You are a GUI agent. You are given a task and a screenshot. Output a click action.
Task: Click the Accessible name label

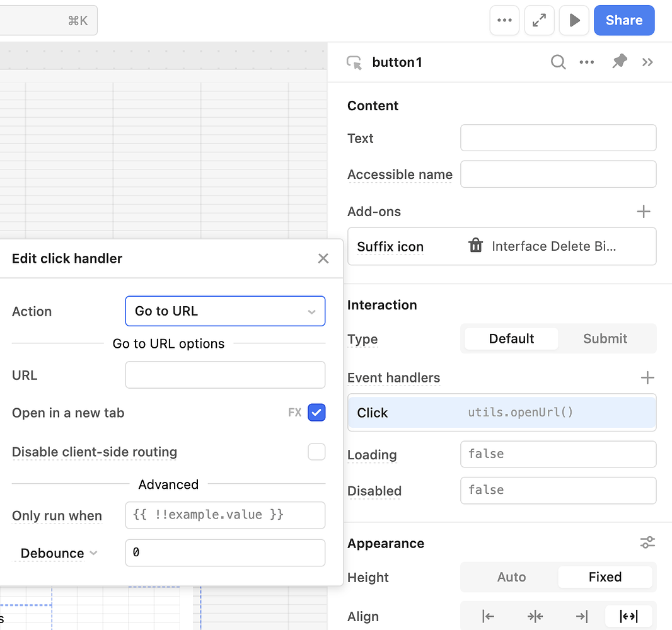[x=400, y=175]
